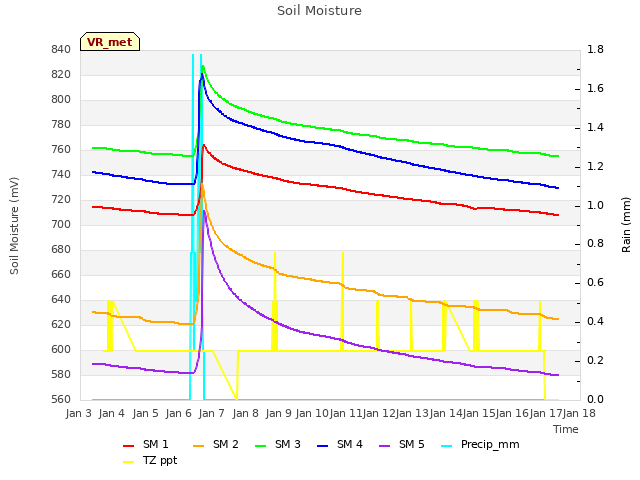640x480 pixels.
Task: Click the 0.6 right axis tick label
Action: click(x=595, y=282)
